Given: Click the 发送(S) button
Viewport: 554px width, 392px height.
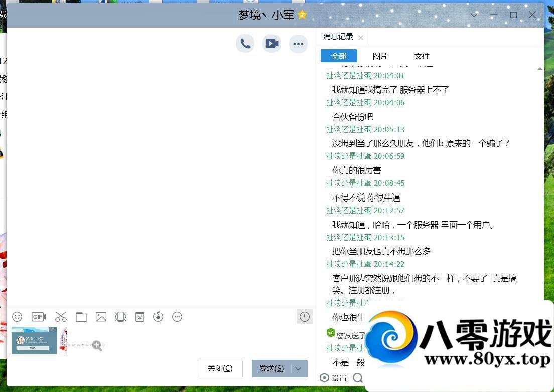Looking at the screenshot, I should coord(271,368).
